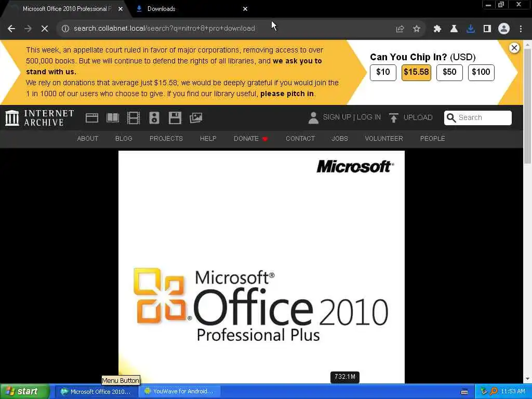Viewport: 532px width, 399px height.
Task: Click the 11:53 AM taskbar clock
Action: (x=513, y=392)
